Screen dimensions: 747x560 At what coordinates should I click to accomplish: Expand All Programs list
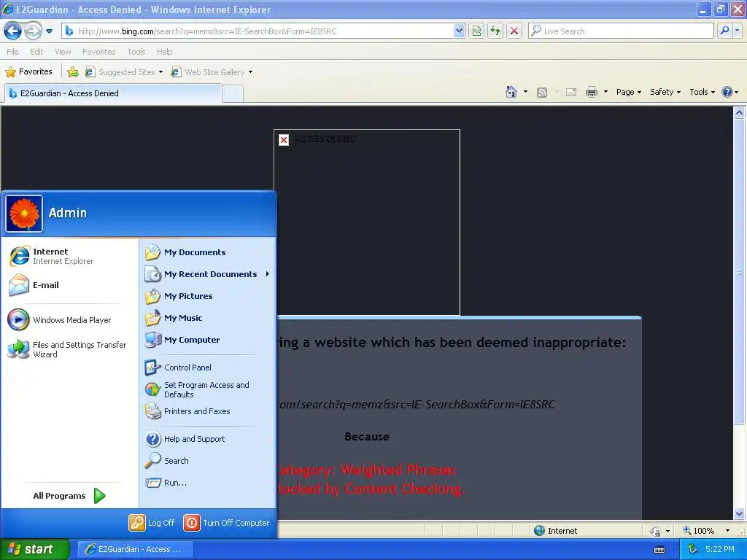point(69,496)
